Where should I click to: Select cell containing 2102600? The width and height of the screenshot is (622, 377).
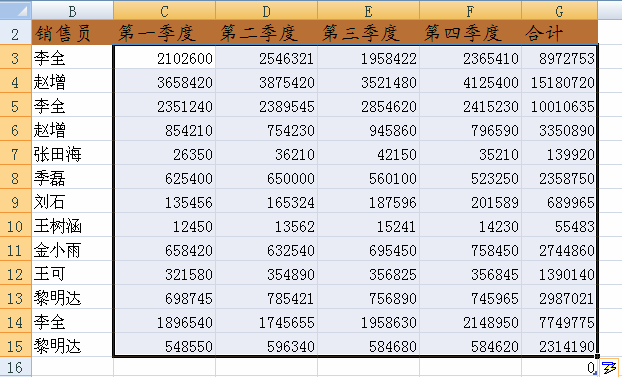164,57
